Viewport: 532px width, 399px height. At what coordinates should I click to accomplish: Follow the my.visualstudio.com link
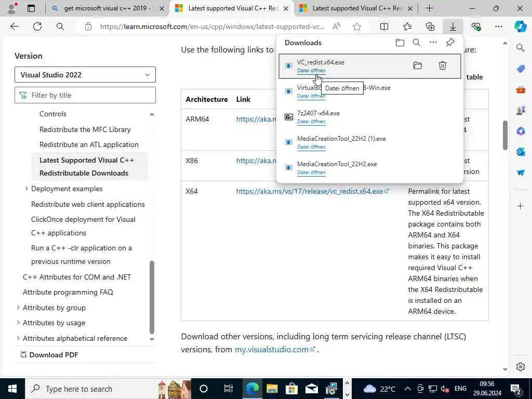tap(275, 349)
